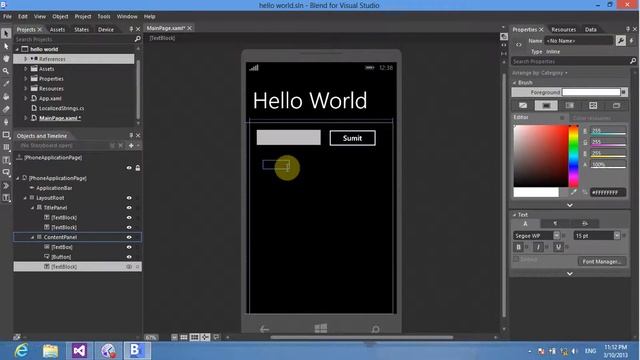
Task: Select the Rectangle shape tool
Action: click(x=6, y=134)
